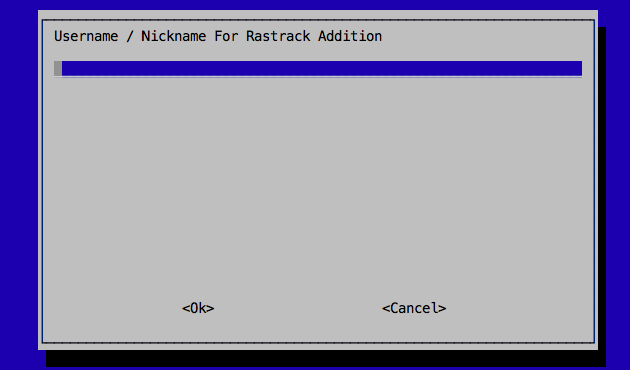Dismiss the dialog with <Cancel>
Screen dimensions: 630x370
[x=414, y=308]
